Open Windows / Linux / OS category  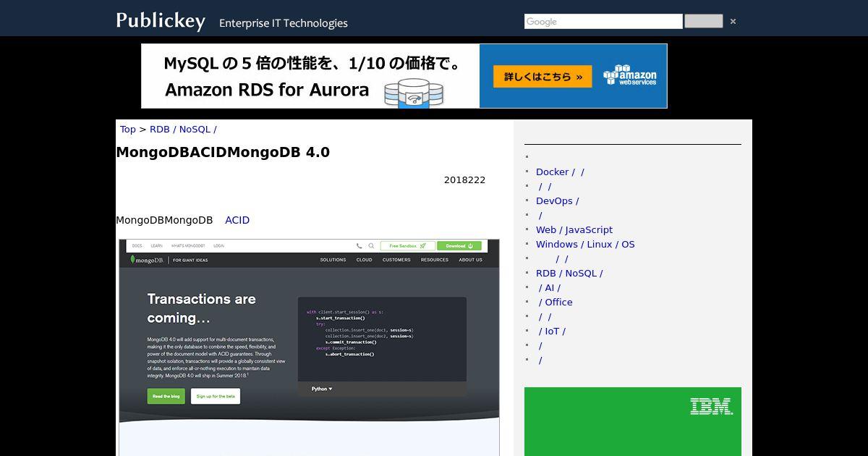click(x=585, y=245)
